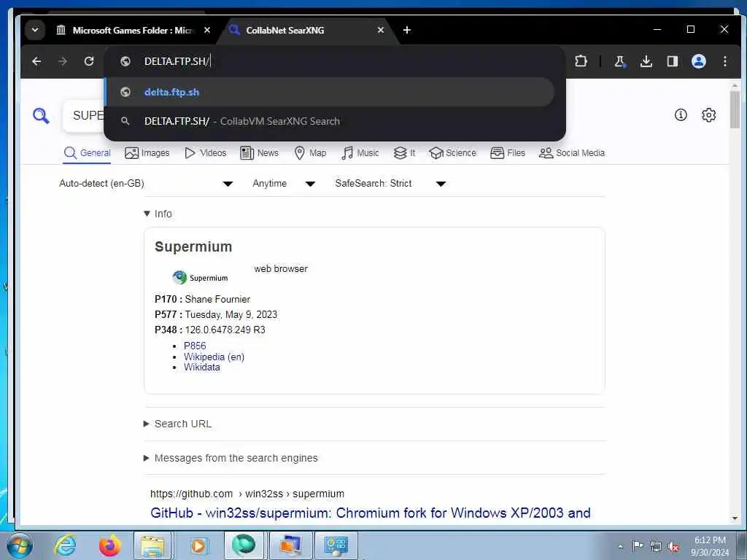
Task: Collapse the Info section
Action: click(x=158, y=214)
